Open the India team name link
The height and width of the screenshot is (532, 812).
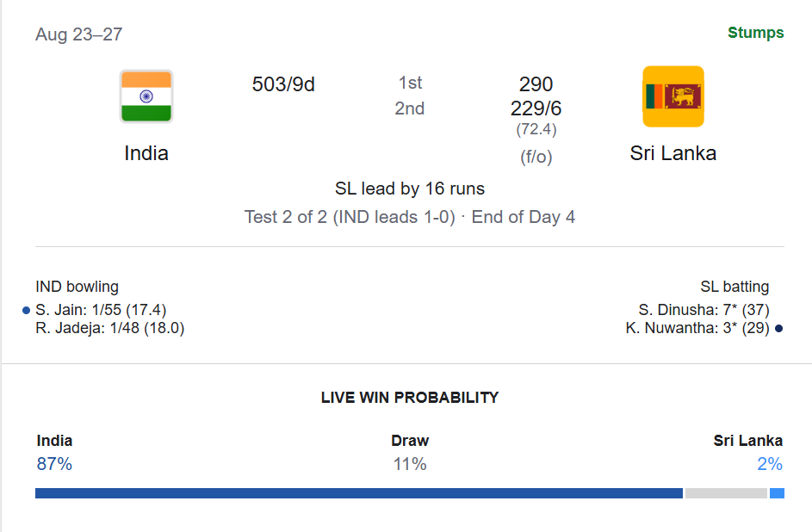[146, 153]
